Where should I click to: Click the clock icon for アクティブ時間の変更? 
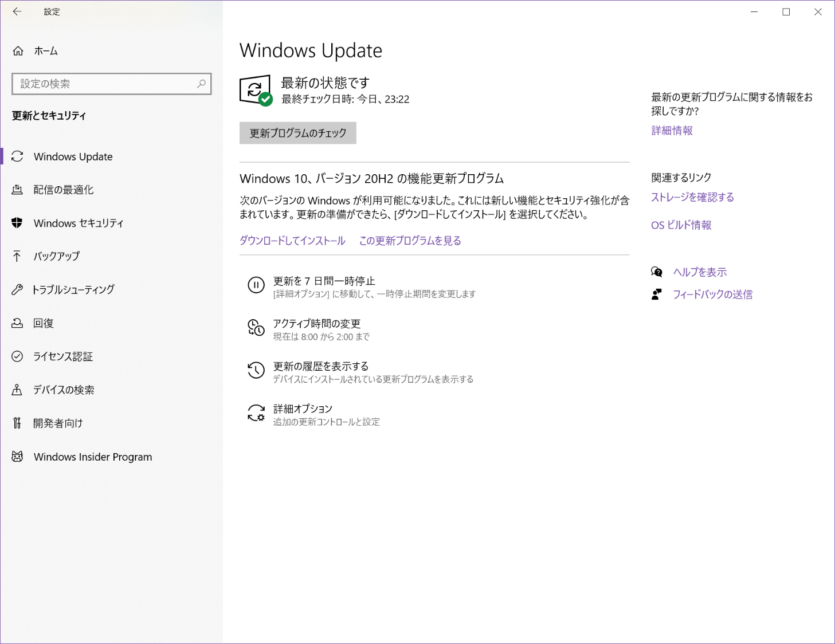pos(256,328)
